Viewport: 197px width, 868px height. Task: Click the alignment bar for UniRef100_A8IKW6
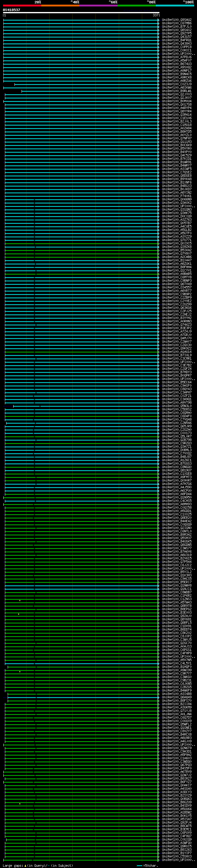click(81, 88)
